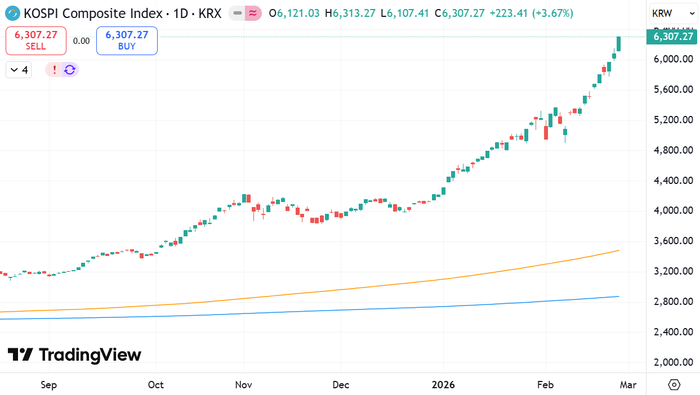700x395 pixels.
Task: Click the Oct label on time axis
Action: pos(156,385)
